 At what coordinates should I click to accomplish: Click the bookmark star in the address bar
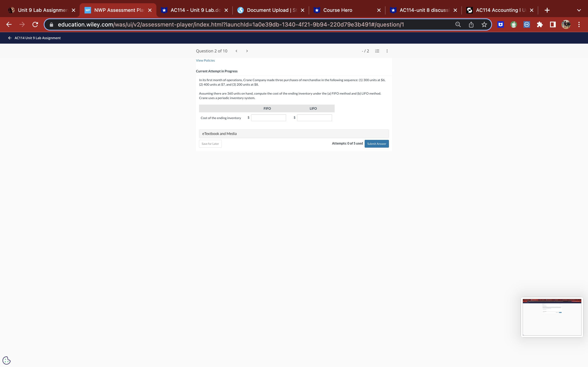(x=484, y=24)
